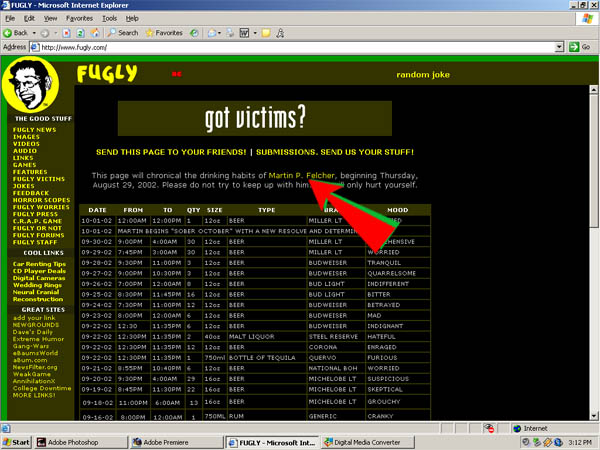
Task: Expand the address bar URL dropdown
Action: [x=559, y=47]
